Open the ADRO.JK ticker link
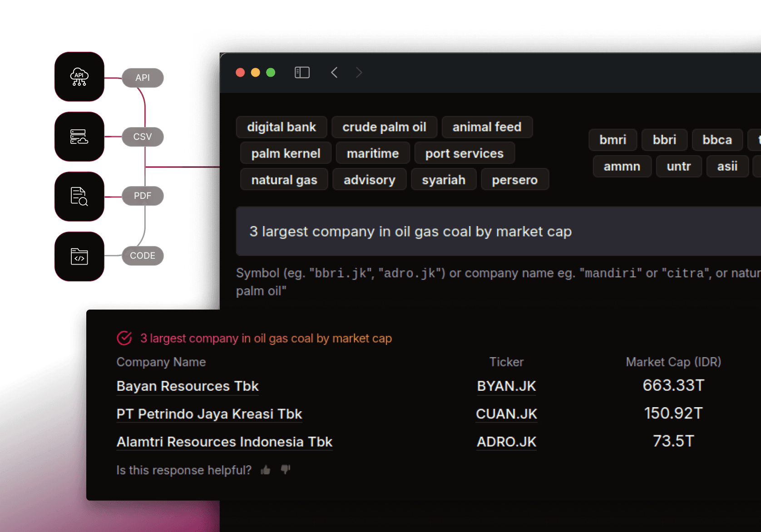 click(506, 442)
